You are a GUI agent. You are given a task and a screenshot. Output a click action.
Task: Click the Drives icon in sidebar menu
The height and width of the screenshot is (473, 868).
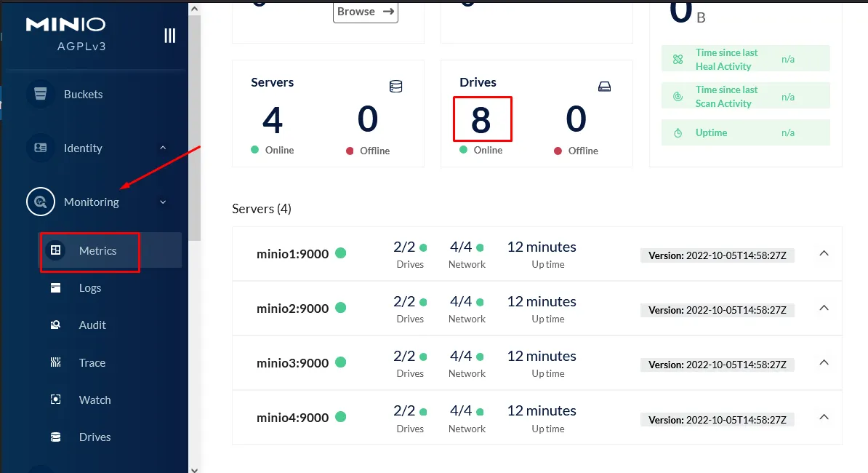55,437
